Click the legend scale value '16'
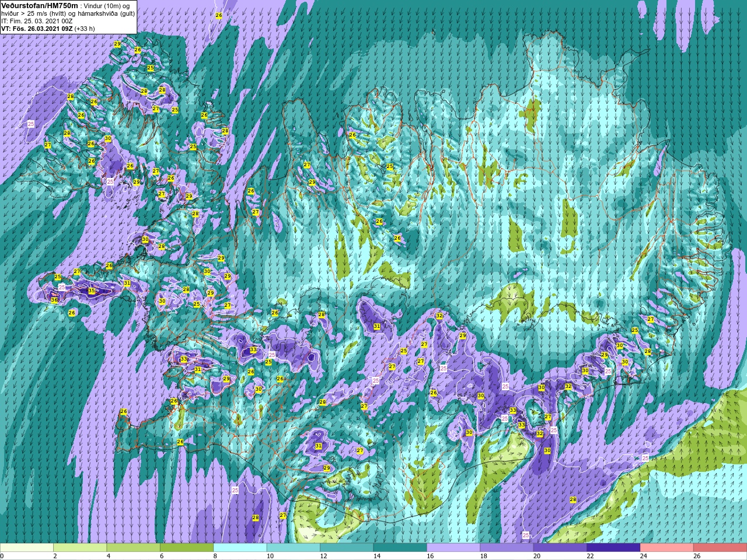Viewport: 747px width, 560px height. [430, 556]
